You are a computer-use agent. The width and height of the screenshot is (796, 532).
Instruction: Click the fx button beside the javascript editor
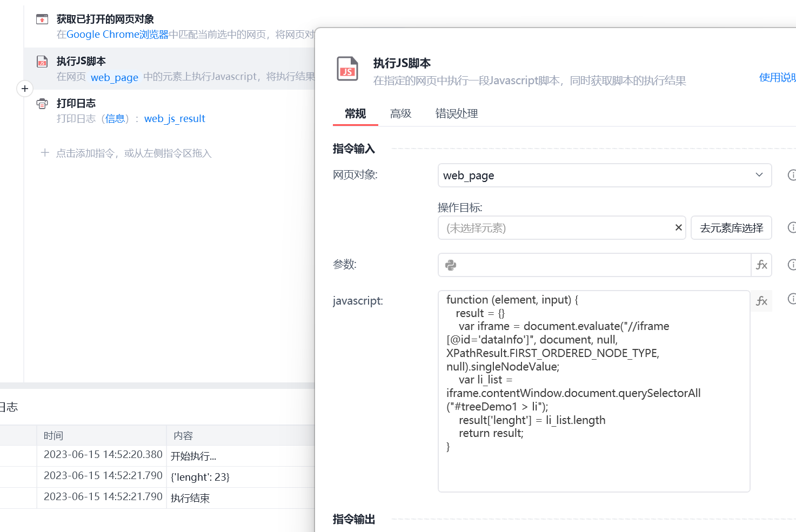pyautogui.click(x=761, y=301)
